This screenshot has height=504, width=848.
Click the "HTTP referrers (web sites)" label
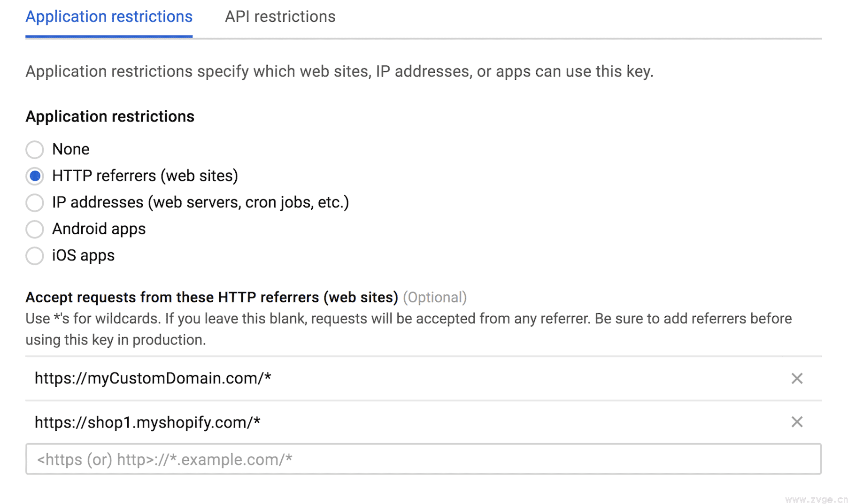145,176
